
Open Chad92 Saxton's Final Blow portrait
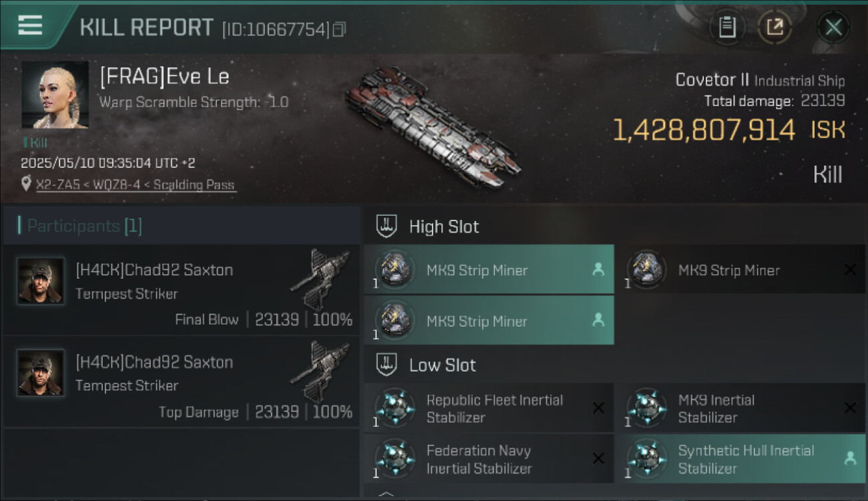(41, 281)
